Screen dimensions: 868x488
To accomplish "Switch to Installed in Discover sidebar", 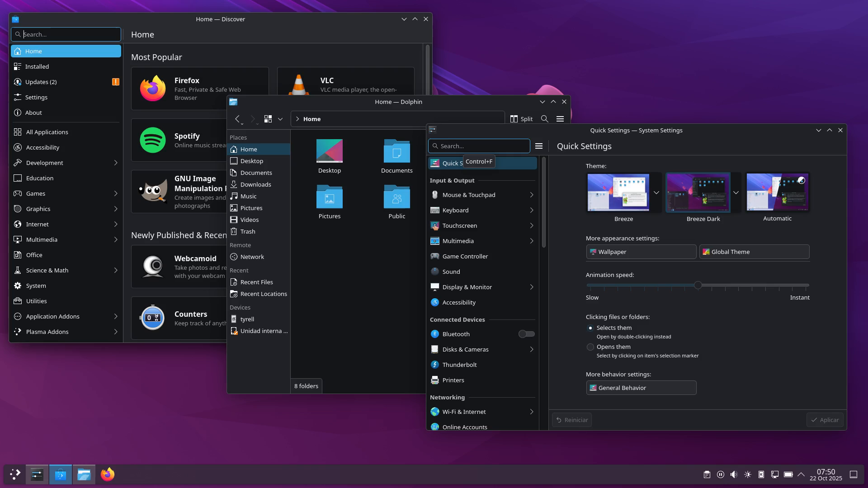I will coord(37,66).
